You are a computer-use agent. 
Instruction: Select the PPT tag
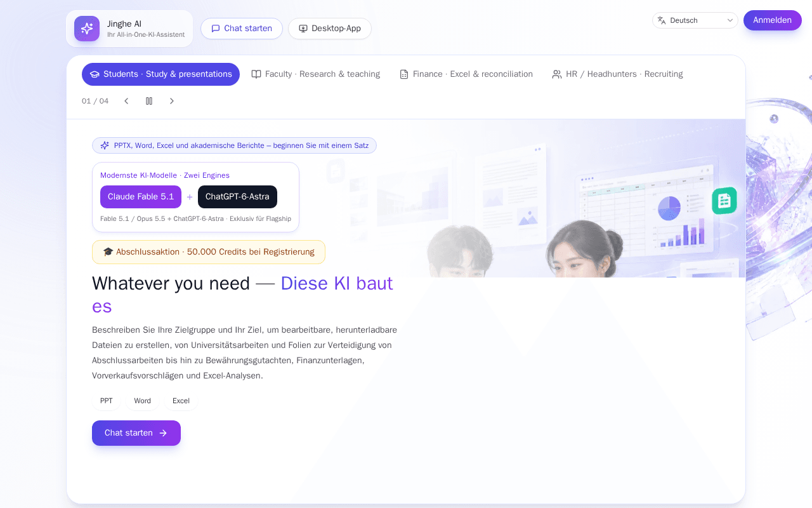[x=107, y=401]
